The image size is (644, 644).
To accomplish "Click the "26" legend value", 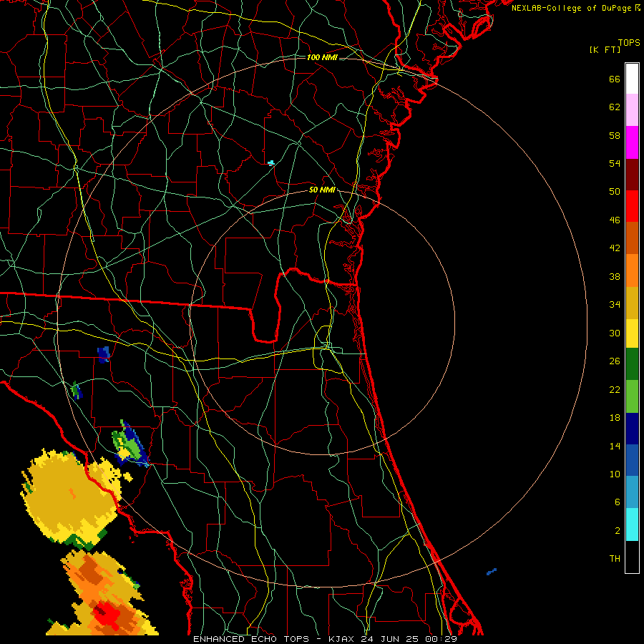I will pos(615,361).
